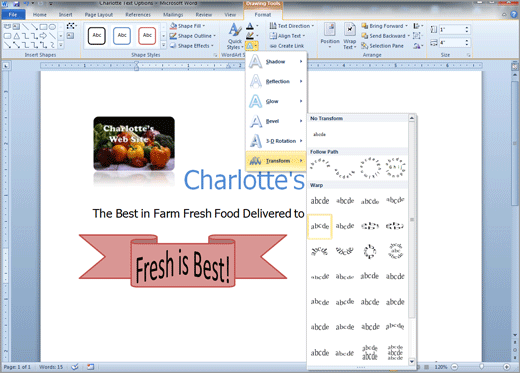The image size is (520, 373).
Task: Open the Quick Styles WordArt gallery
Action: coord(235,36)
